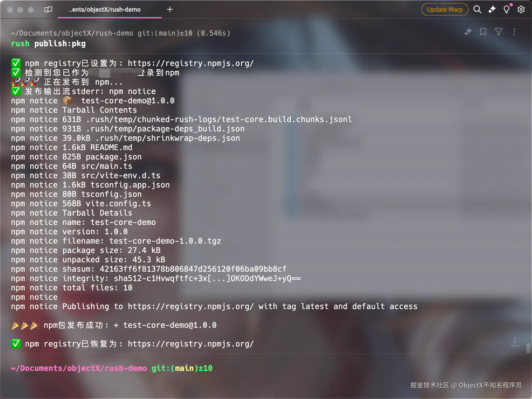This screenshot has width=532, height=399.
Task: Select the rush-demo terminal tab
Action: (x=104, y=10)
